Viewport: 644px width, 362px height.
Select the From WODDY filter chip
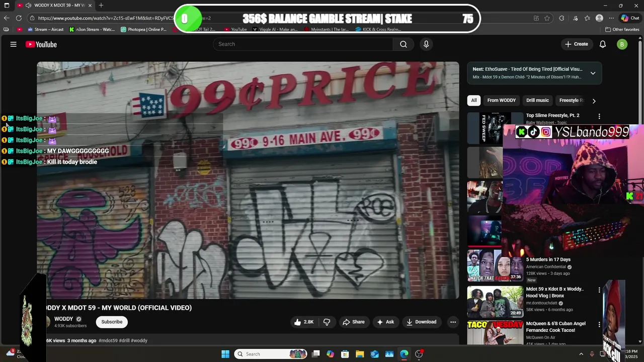502,100
